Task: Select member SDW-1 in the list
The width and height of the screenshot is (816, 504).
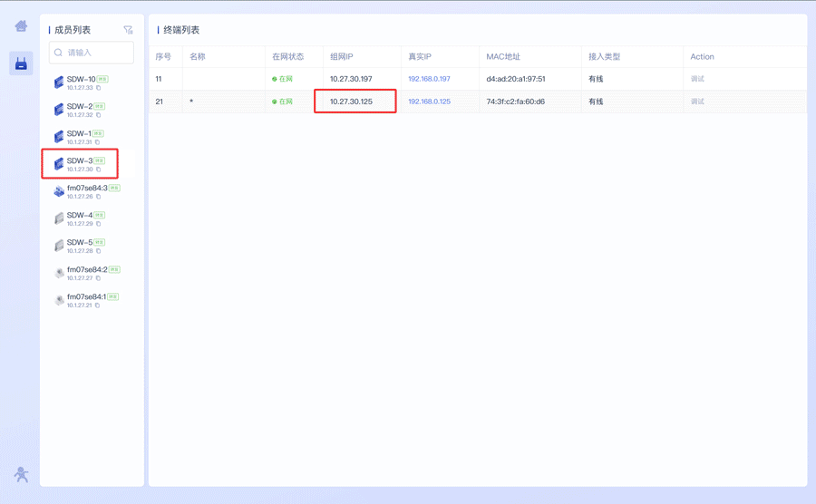Action: point(80,134)
